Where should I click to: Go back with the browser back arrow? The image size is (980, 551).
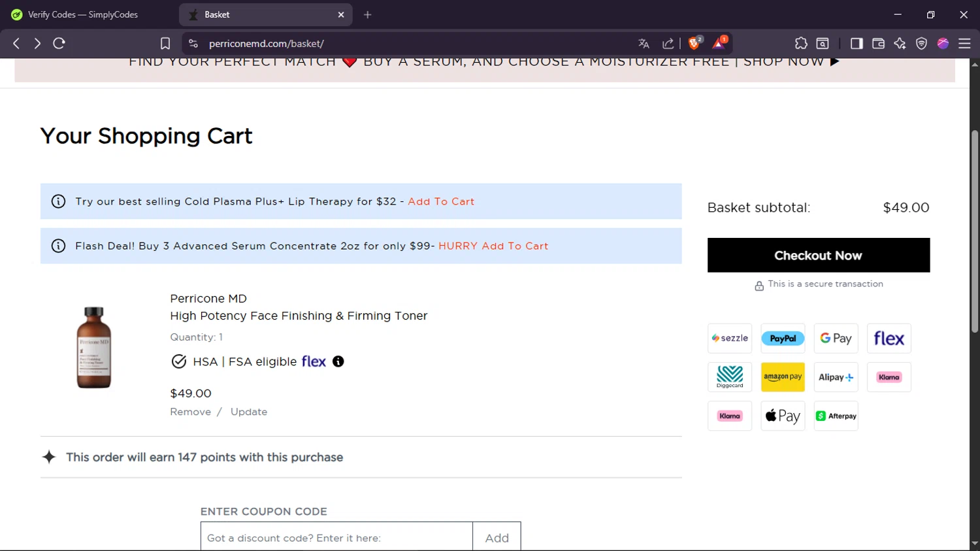(x=16, y=43)
